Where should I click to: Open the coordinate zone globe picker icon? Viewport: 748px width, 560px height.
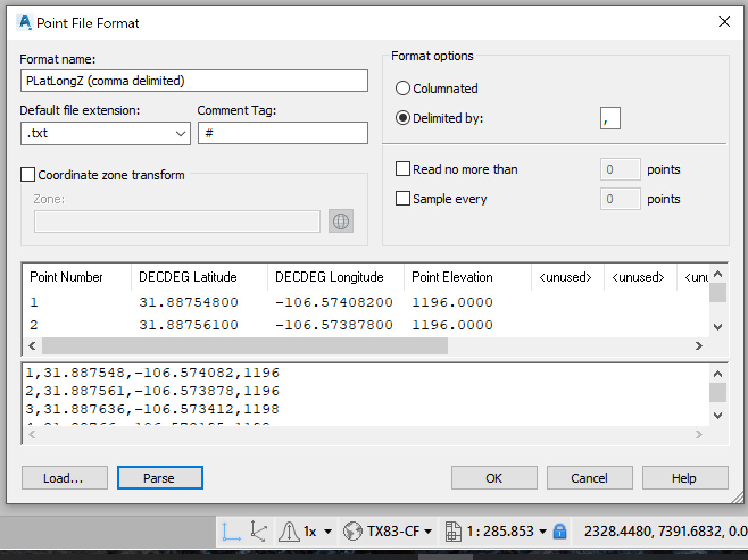pyautogui.click(x=341, y=221)
